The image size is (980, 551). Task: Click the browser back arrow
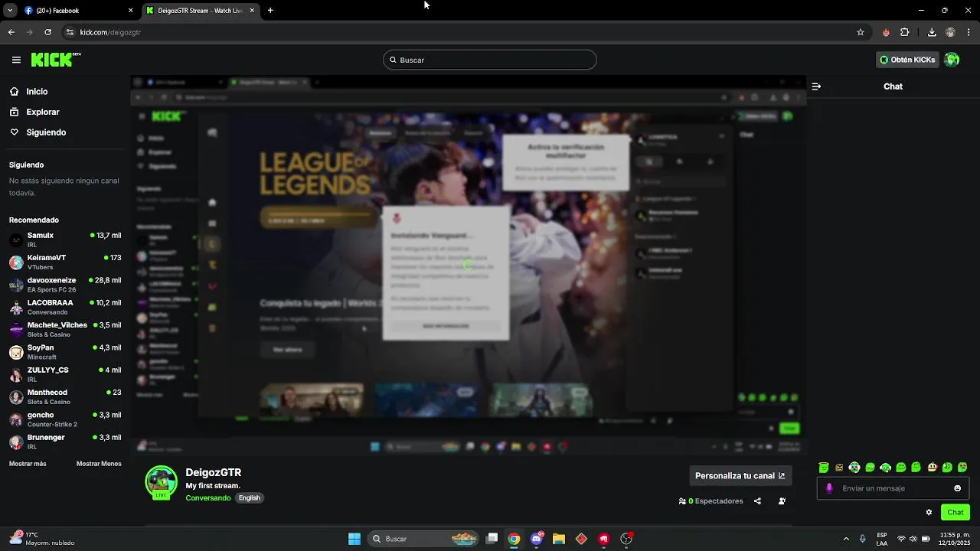tap(11, 32)
